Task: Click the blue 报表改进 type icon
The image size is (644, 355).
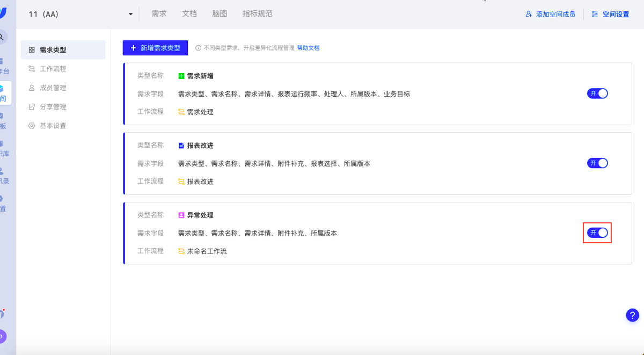Action: click(181, 146)
